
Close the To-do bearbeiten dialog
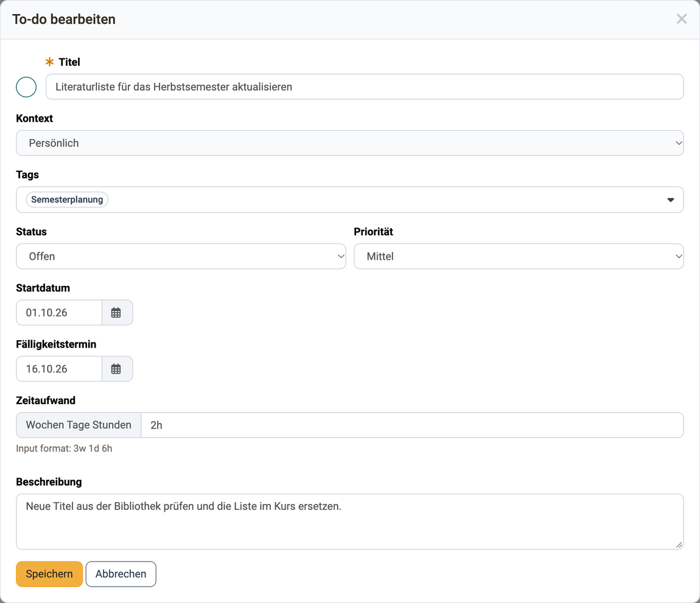681,19
